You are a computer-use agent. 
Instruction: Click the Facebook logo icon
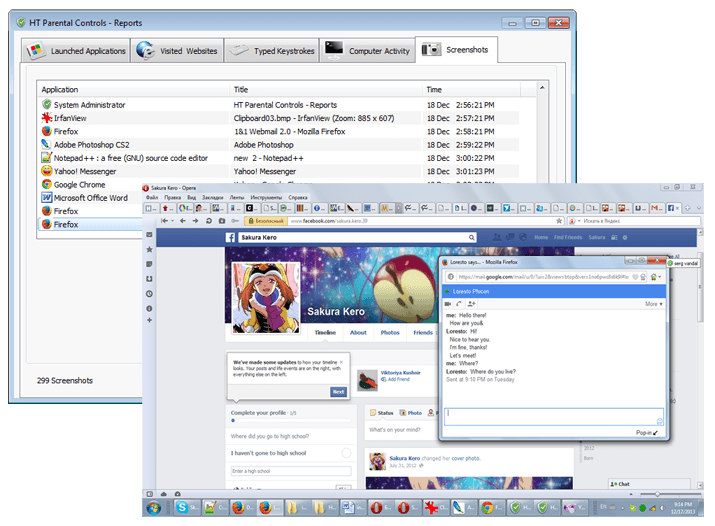point(230,237)
